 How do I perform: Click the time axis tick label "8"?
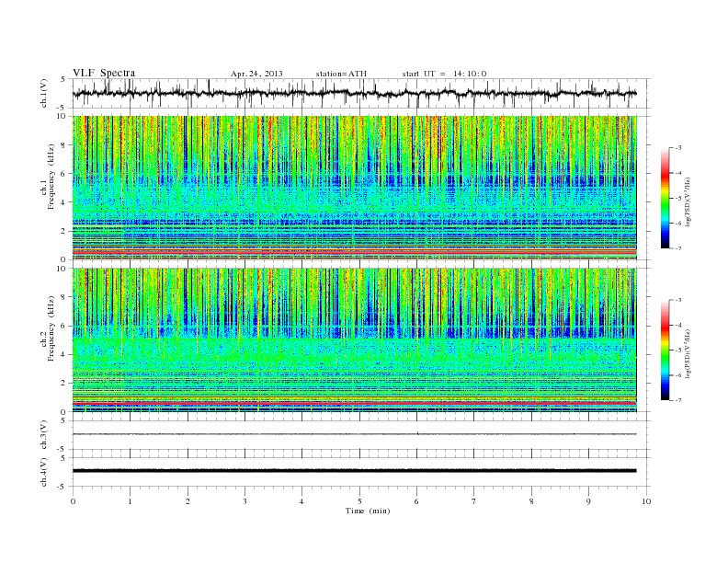(x=531, y=501)
